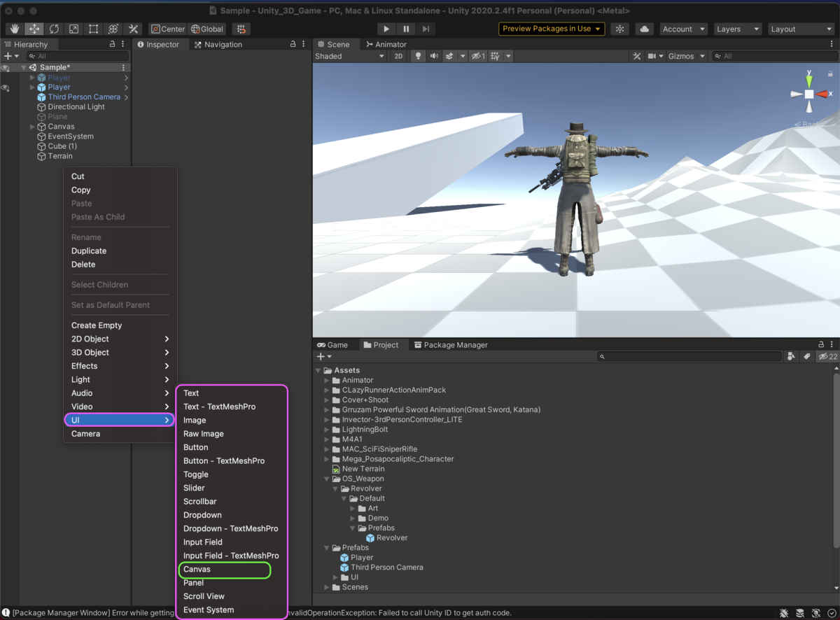Click the error icon in status bar
Image resolution: width=840 pixels, height=620 pixels.
click(6, 613)
